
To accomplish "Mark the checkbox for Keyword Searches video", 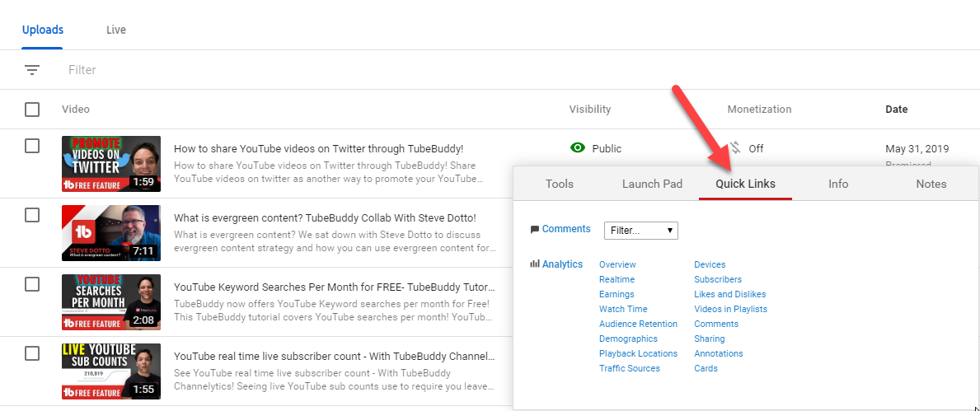I will tap(32, 284).
